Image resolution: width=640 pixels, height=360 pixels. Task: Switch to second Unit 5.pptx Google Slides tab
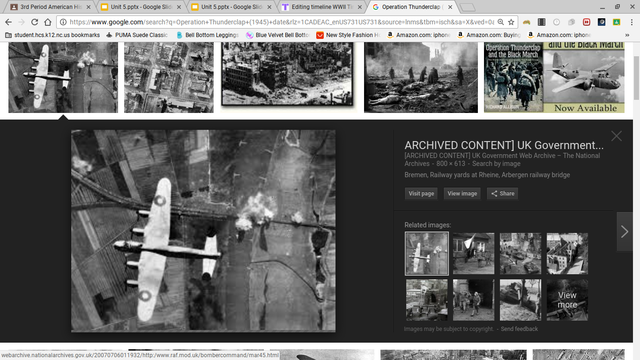point(231,7)
